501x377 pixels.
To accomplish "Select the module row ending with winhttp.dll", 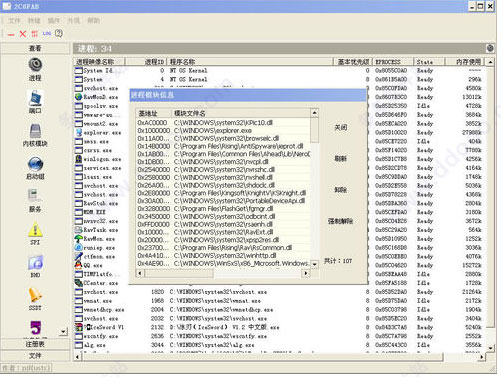I will coord(223,256).
